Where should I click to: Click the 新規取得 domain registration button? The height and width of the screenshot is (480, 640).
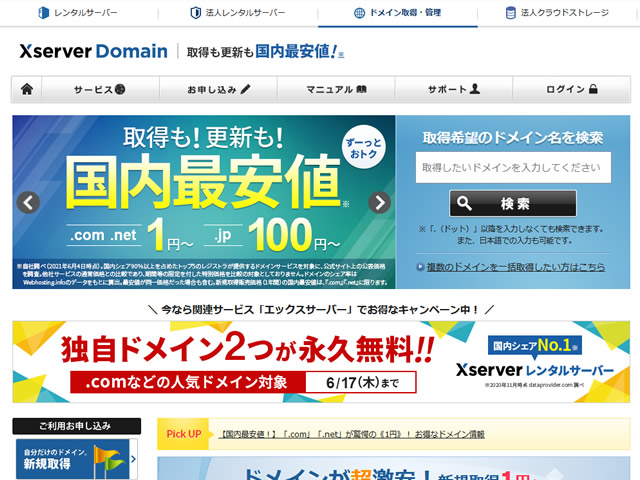coord(76,459)
